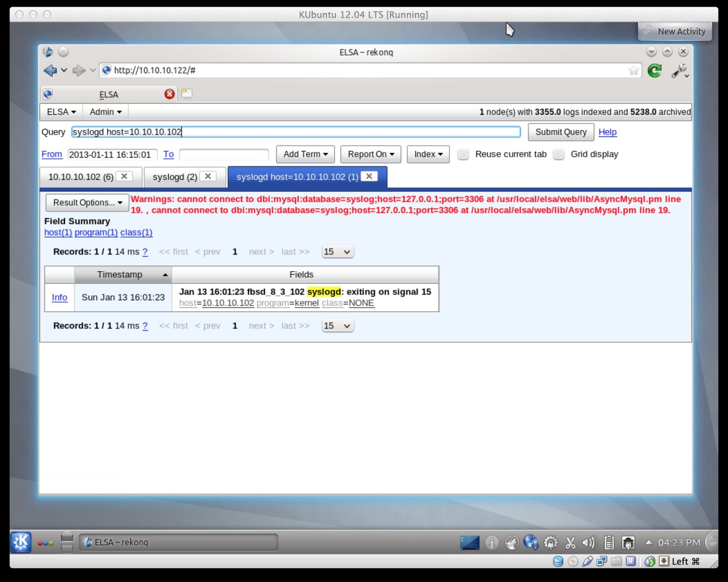Open the top records-per-page dropdown
The height and width of the screenshot is (582, 728).
point(337,252)
